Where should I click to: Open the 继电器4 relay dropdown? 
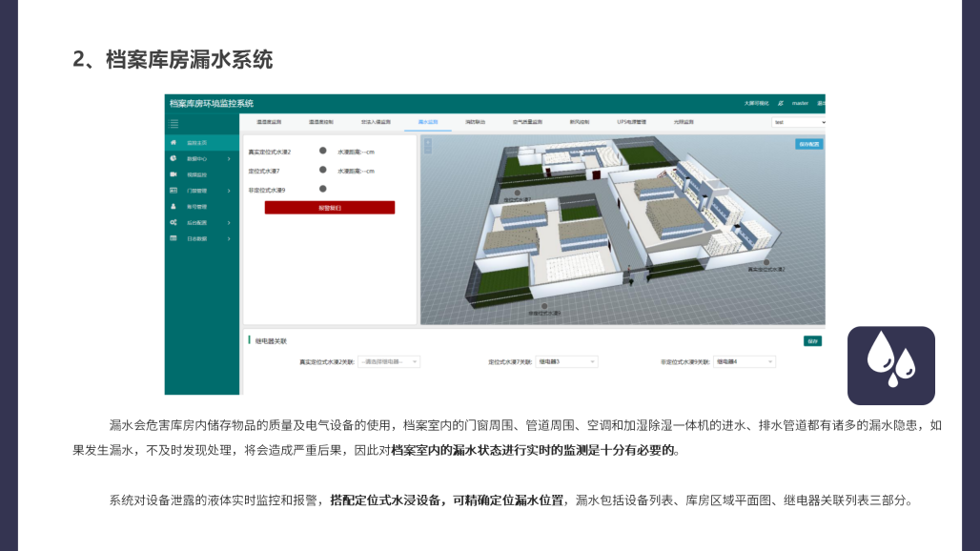(743, 361)
